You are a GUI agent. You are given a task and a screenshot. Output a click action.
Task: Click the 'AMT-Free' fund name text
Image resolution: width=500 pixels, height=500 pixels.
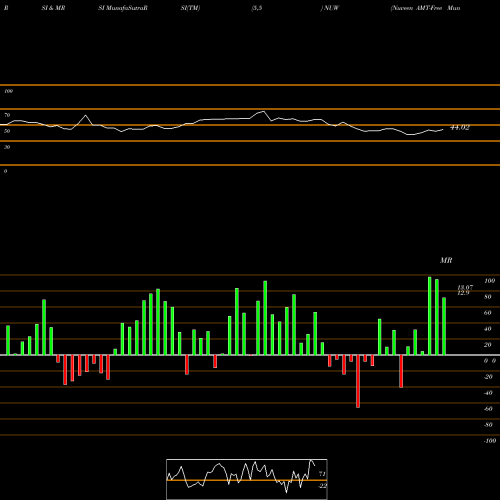429,8
